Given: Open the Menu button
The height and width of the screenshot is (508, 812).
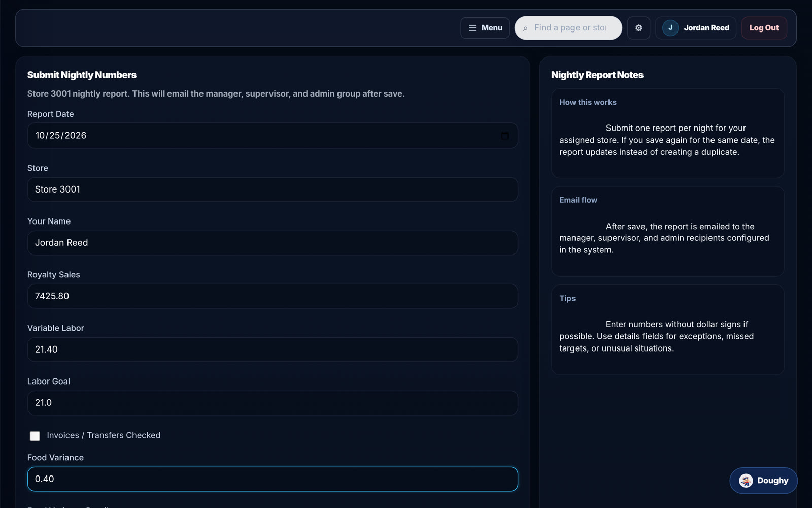Looking at the screenshot, I should 485,28.
